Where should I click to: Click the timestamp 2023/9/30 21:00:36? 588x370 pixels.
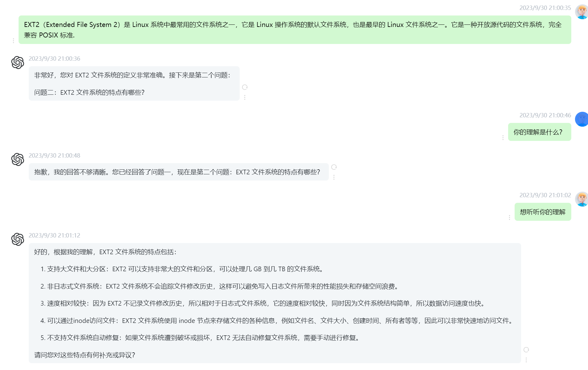pyautogui.click(x=54, y=59)
